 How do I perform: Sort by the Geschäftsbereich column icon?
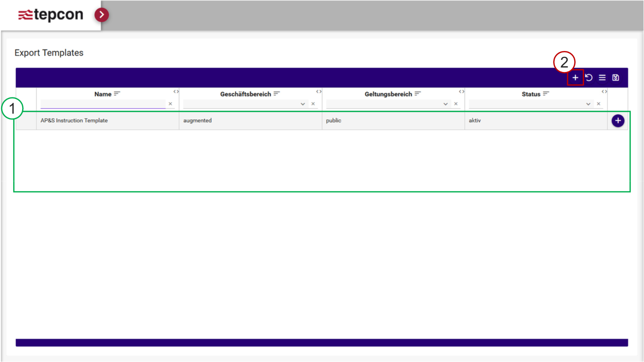pos(277,94)
